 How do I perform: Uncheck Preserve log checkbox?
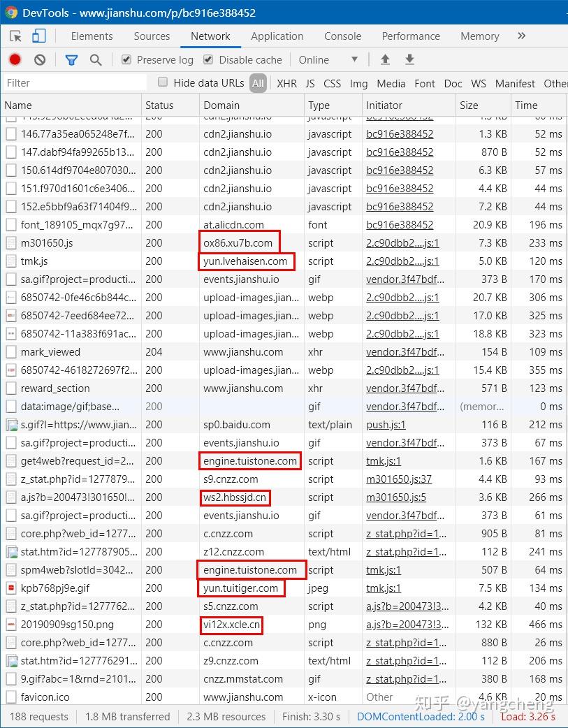126,59
